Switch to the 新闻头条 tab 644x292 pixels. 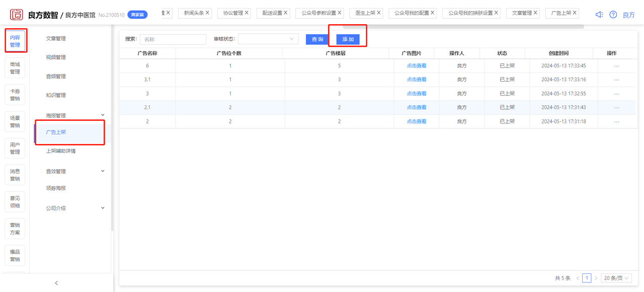click(194, 13)
